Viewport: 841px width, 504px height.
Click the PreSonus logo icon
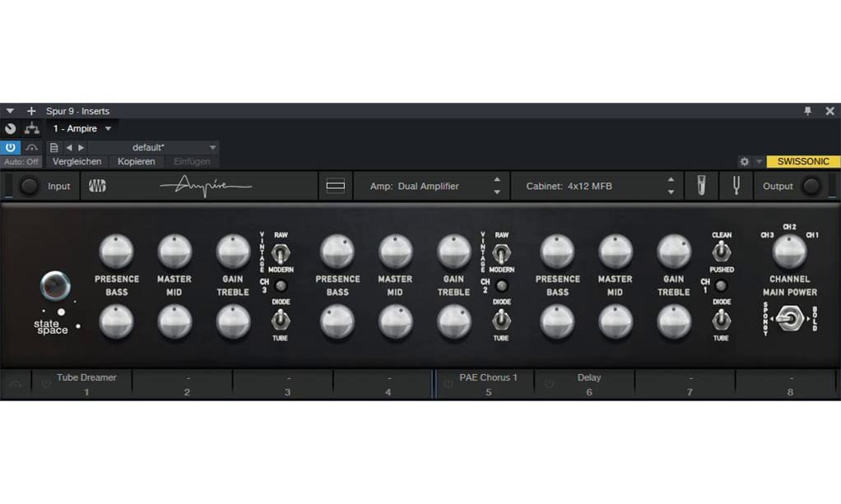(97, 186)
